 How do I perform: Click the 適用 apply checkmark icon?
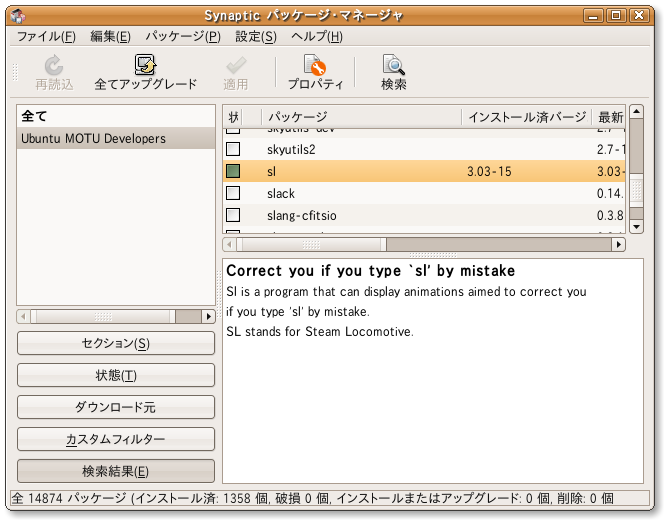[x=235, y=65]
